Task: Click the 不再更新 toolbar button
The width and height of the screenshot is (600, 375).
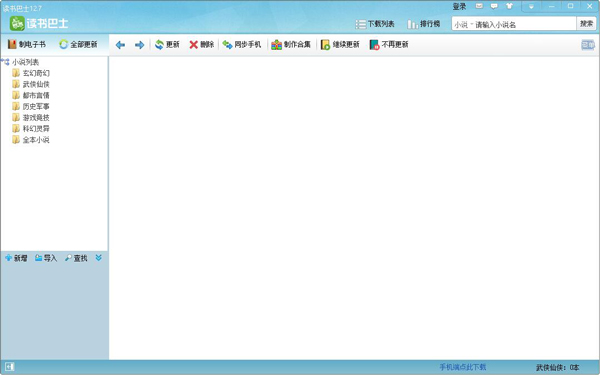Action: tap(389, 45)
